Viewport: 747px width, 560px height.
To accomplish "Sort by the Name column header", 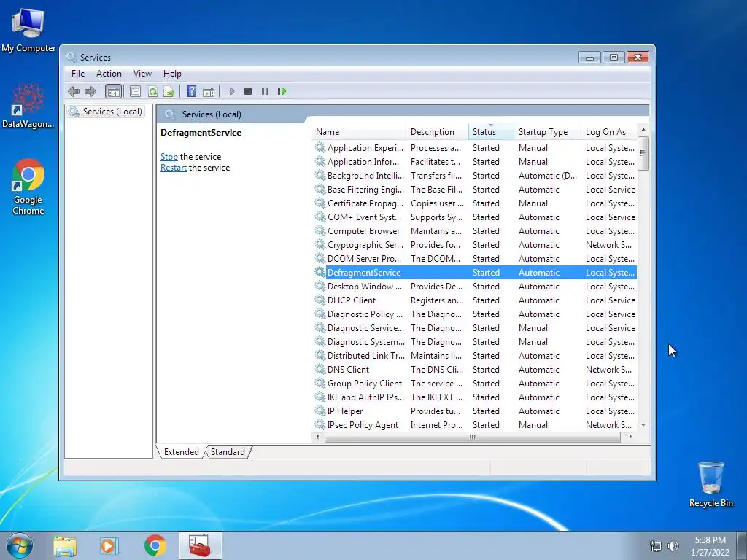I will [359, 132].
